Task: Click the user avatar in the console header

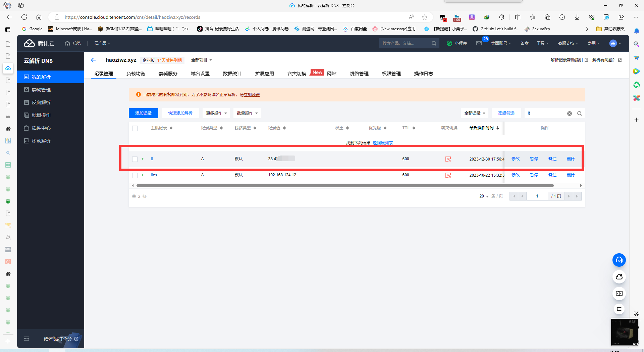Action: point(613,43)
